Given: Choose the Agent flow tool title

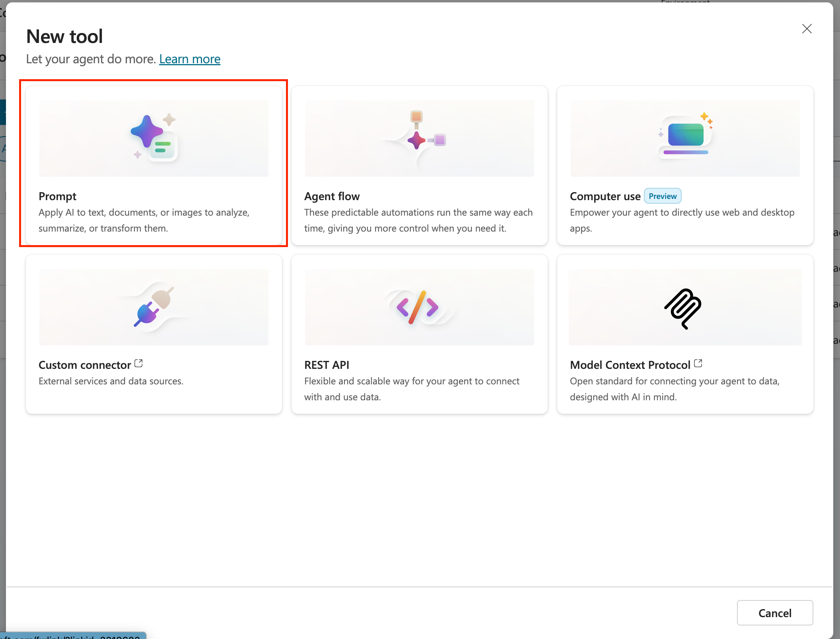Looking at the screenshot, I should 332,197.
